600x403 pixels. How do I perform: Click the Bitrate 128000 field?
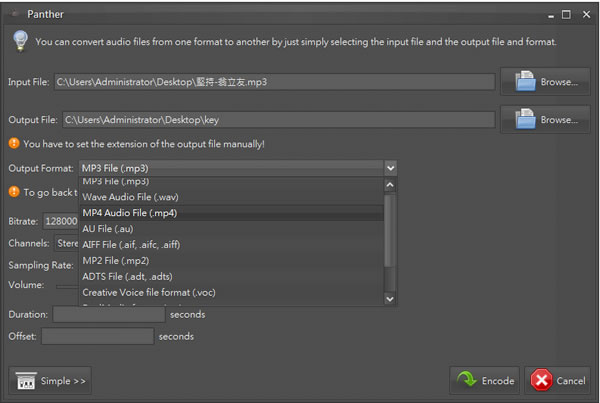[x=60, y=221]
